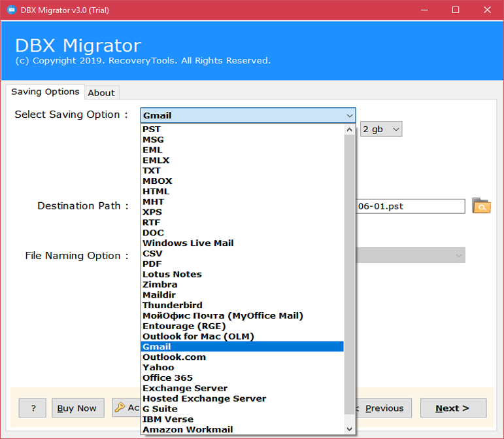Open the 2 gb size dropdown
The width and height of the screenshot is (504, 439).
point(381,129)
